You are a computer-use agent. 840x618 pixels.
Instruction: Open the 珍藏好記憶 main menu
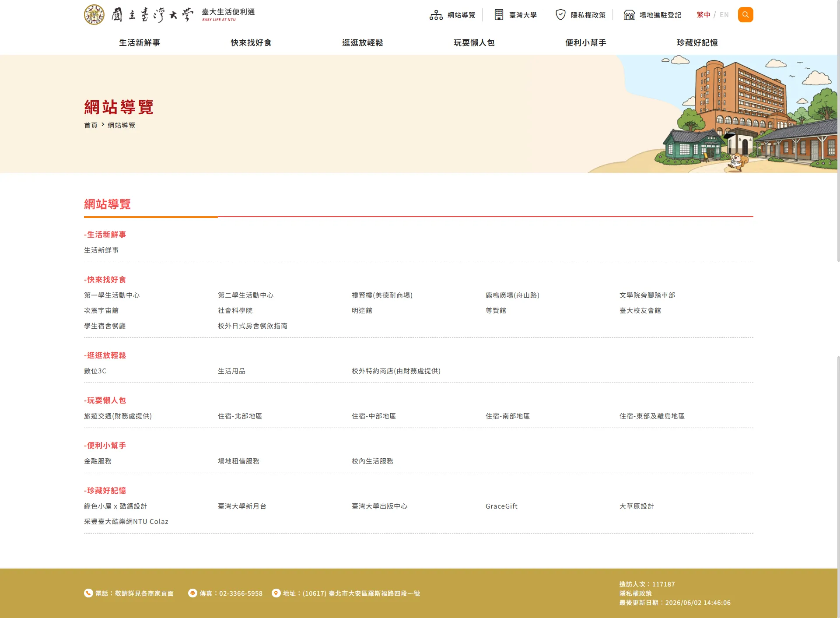(697, 42)
